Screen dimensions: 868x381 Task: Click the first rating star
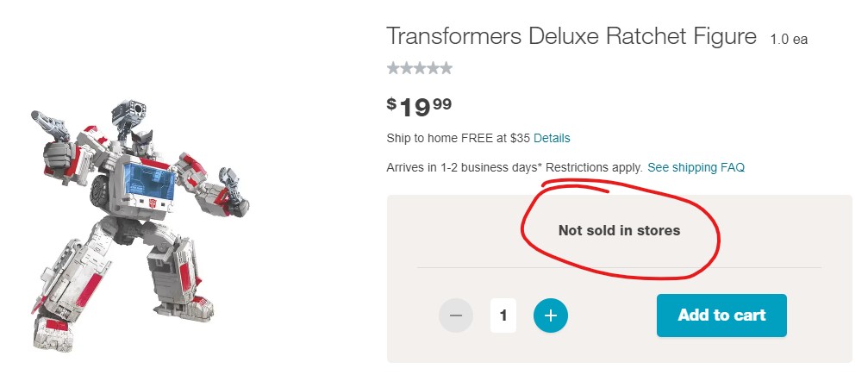click(x=394, y=68)
